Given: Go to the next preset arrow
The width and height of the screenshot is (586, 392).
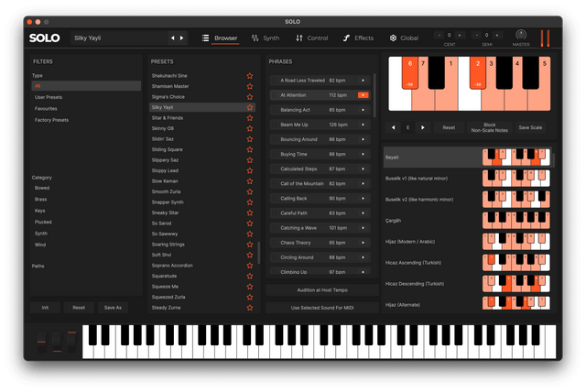Looking at the screenshot, I should pyautogui.click(x=182, y=38).
